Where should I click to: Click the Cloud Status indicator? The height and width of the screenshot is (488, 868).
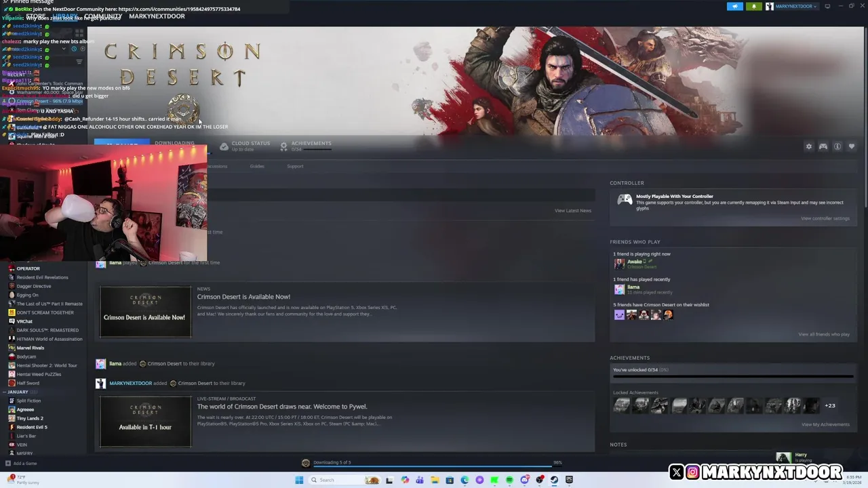pyautogui.click(x=244, y=146)
